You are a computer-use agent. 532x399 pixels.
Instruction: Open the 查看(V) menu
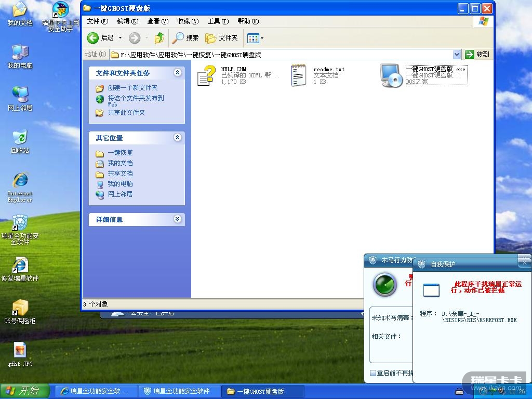pos(158,21)
